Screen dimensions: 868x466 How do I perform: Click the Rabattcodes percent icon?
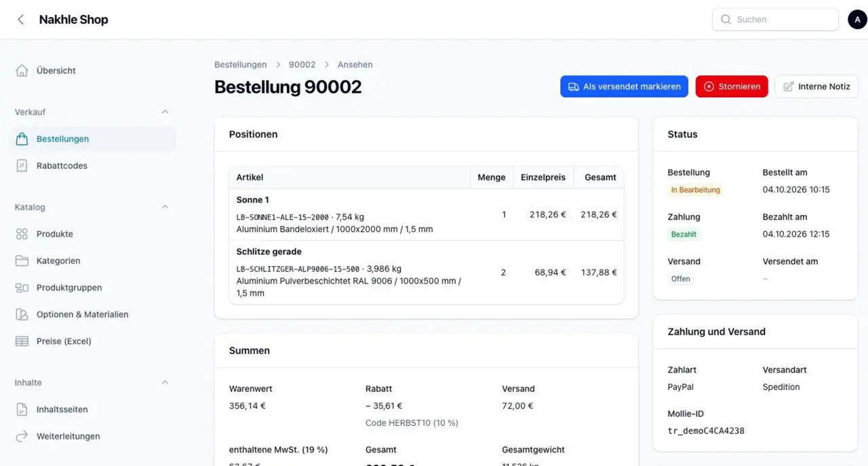[x=22, y=166]
